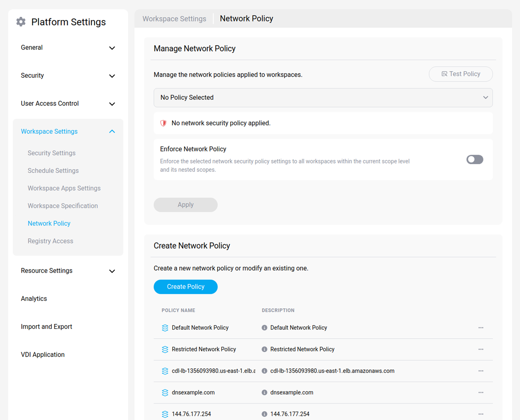Open the ellipsis menu for Restricted Network Policy

coord(481,349)
